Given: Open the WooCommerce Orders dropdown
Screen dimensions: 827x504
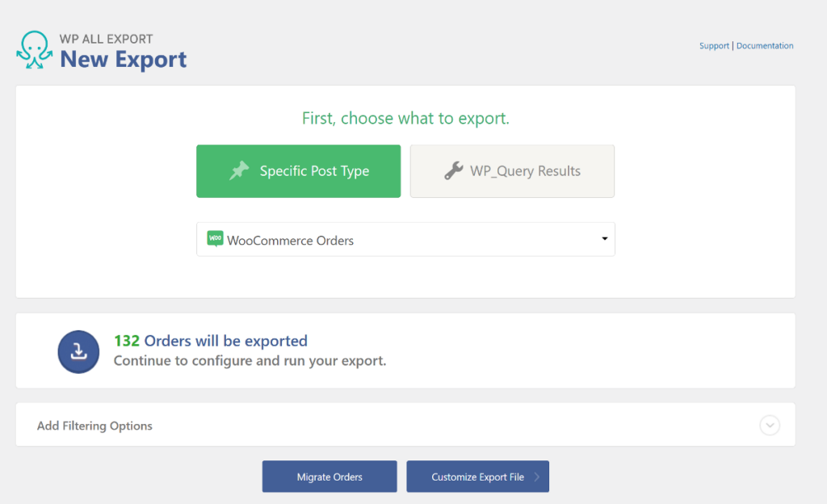Looking at the screenshot, I should (405, 239).
